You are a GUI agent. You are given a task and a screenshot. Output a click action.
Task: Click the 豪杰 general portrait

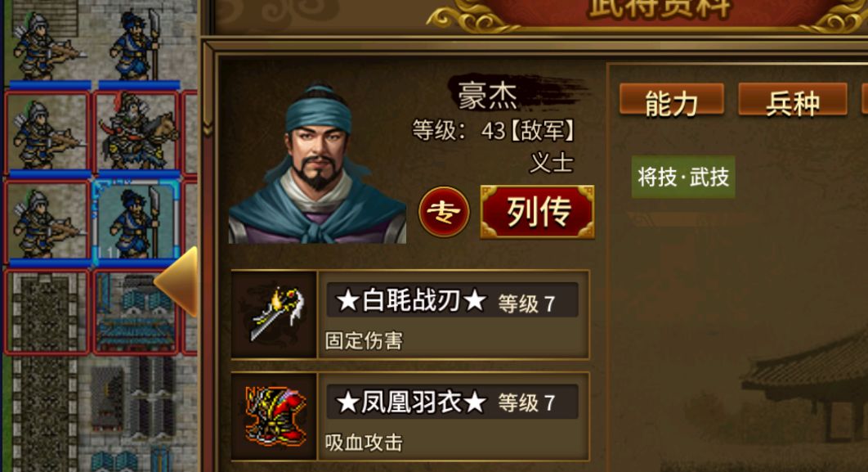click(317, 164)
